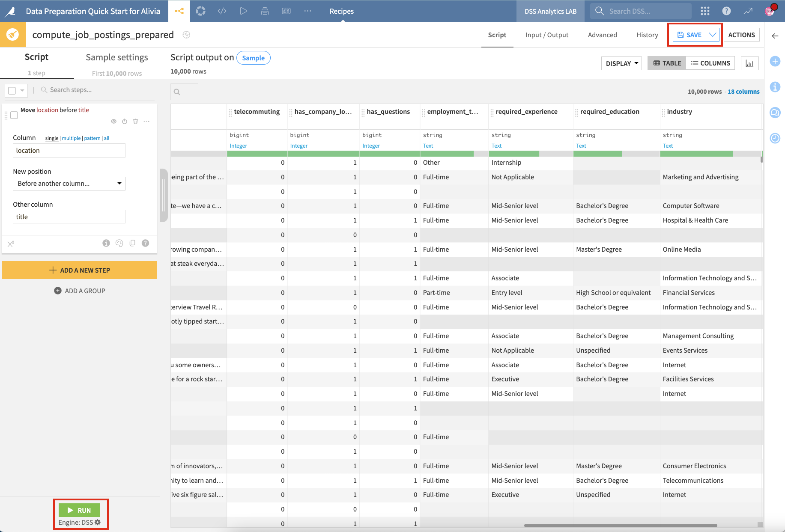Open the more options ellipsis in top bar

click(307, 11)
